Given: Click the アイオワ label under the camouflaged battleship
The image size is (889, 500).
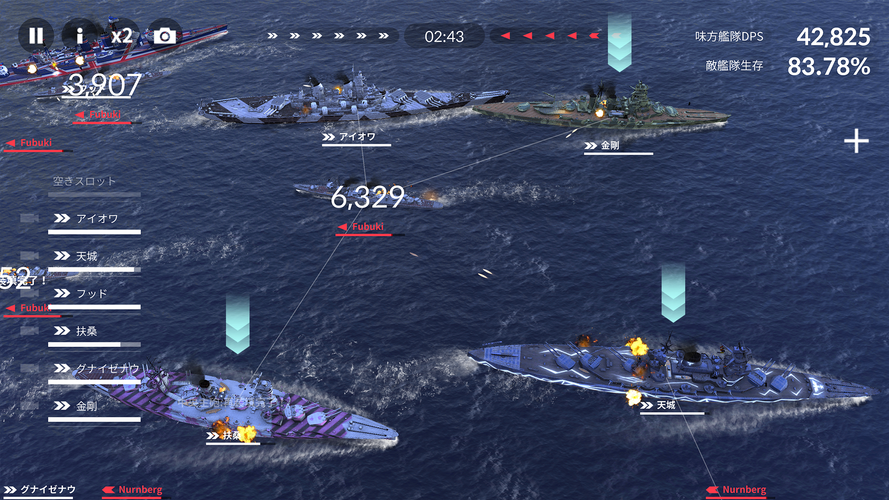Looking at the screenshot, I should [357, 138].
